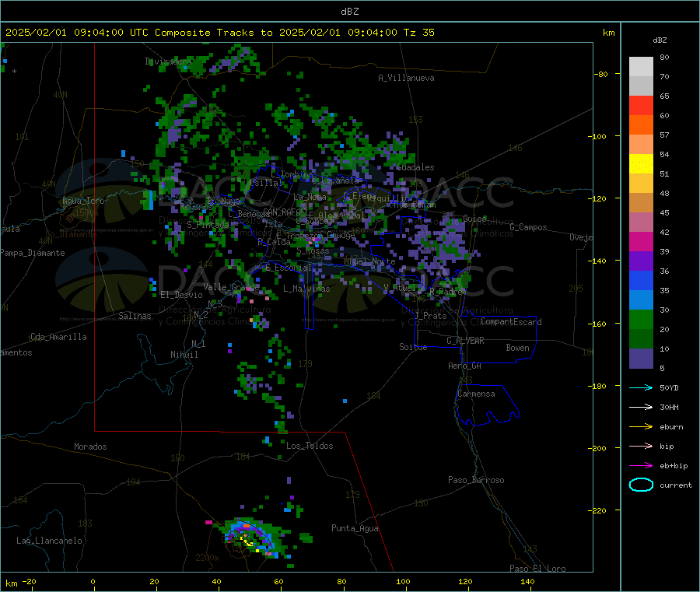This screenshot has width=700, height=592.
Task: Click the 80 dBZ light gray swatch
Action: coord(641,67)
